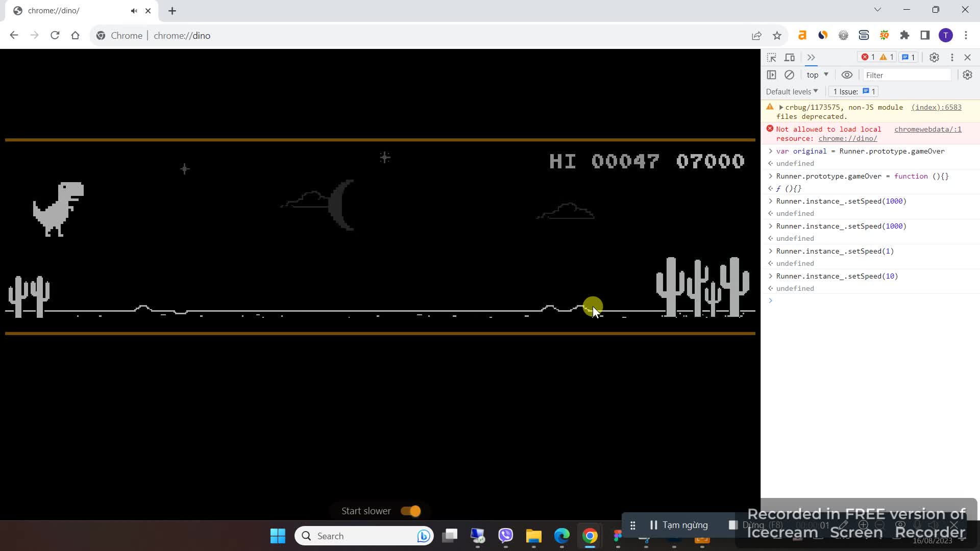This screenshot has width=980, height=551.
Task: Click the yellow warning count badge
Action: coord(887,57)
